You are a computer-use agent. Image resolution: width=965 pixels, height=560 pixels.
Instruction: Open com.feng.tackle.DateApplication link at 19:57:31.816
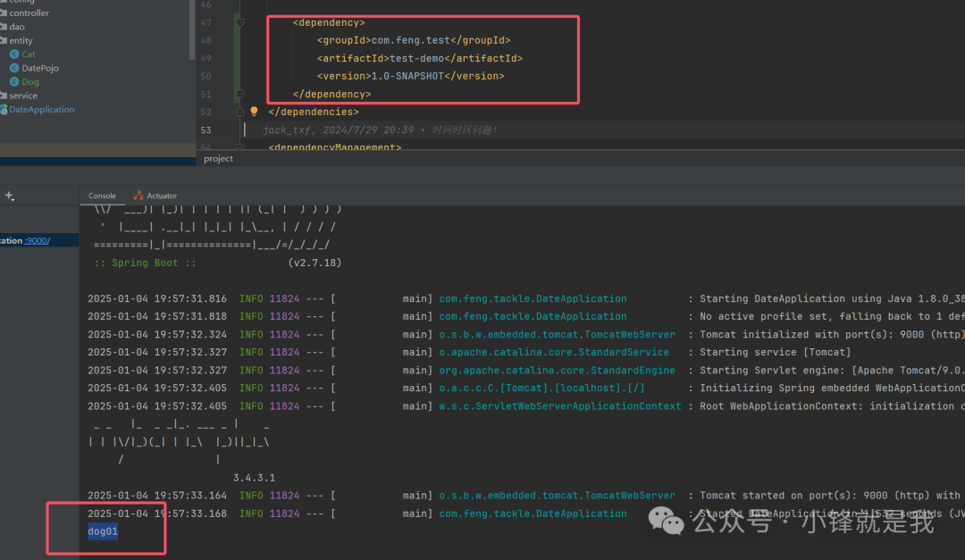tap(533, 298)
